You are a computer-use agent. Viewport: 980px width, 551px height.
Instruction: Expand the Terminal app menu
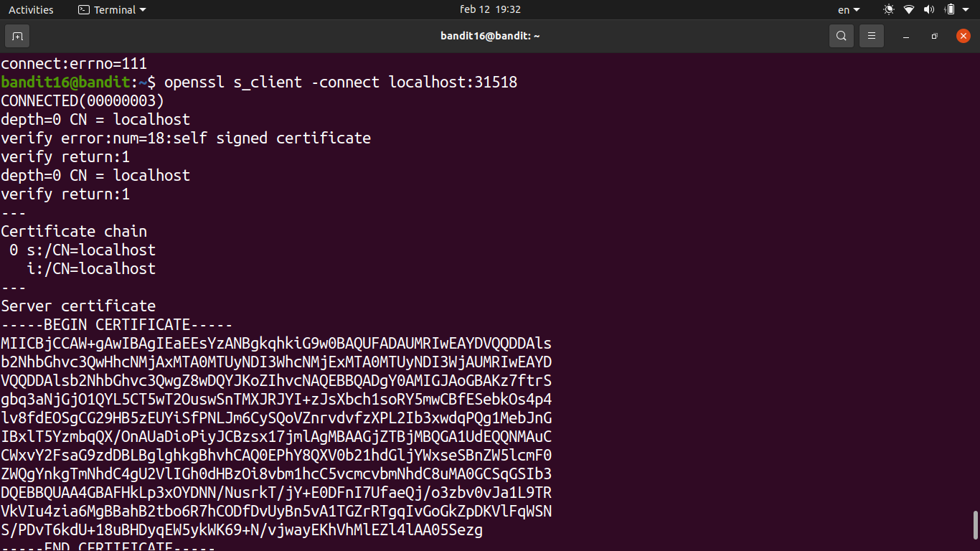pos(111,10)
